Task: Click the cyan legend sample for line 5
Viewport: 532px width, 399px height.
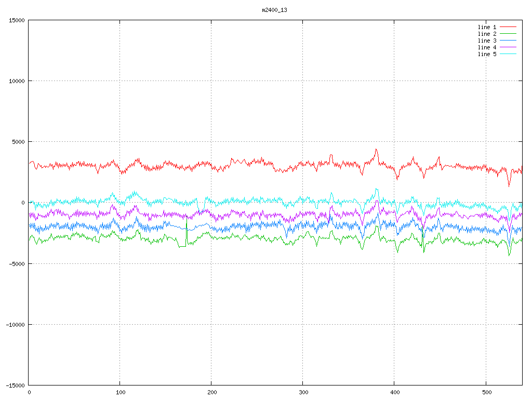Action: tap(508, 54)
